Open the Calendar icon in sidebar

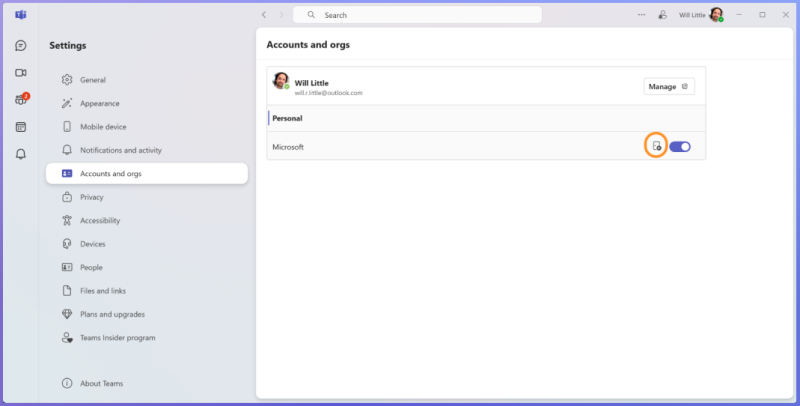tap(20, 127)
